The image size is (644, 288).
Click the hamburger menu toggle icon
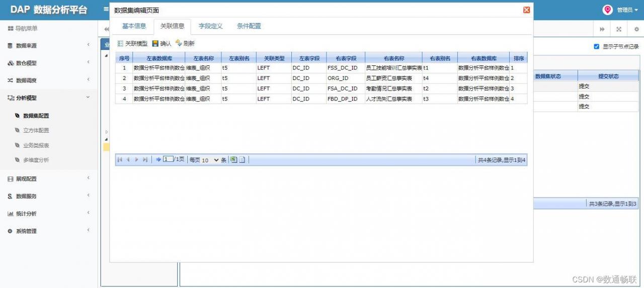tap(106, 9)
